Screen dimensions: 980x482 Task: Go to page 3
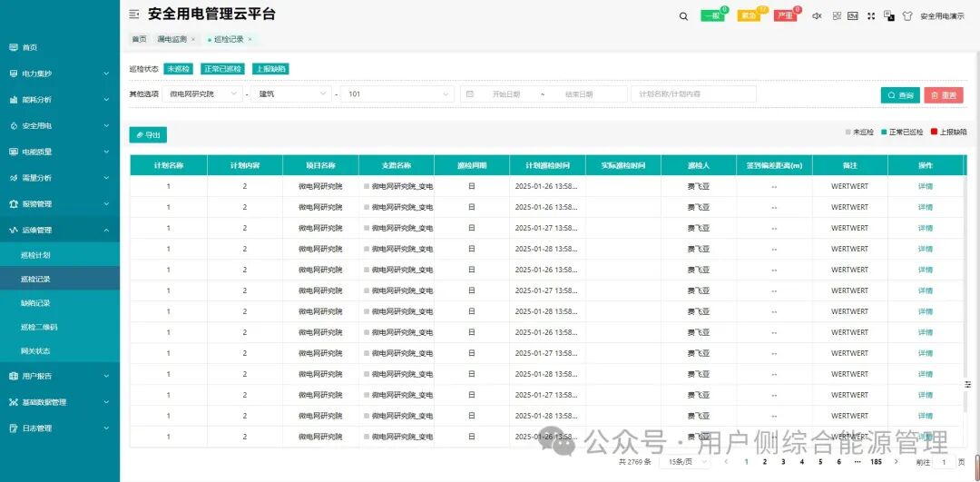pyautogui.click(x=783, y=462)
